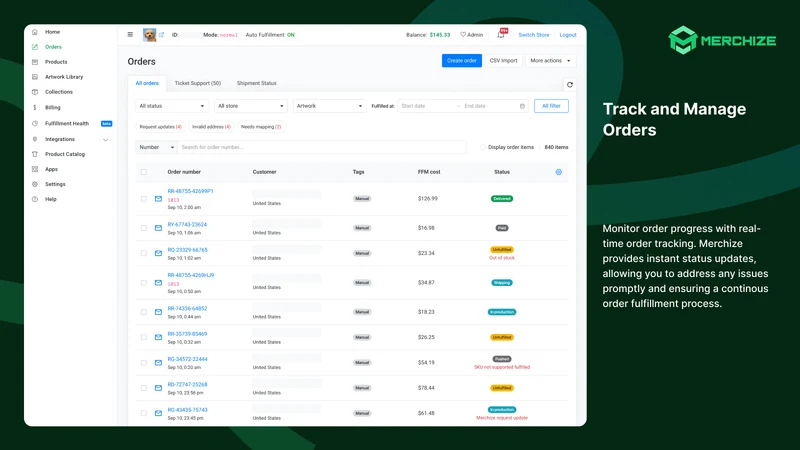Open the Artwork Library sidebar icon
This screenshot has width=800, height=450.
coord(35,77)
